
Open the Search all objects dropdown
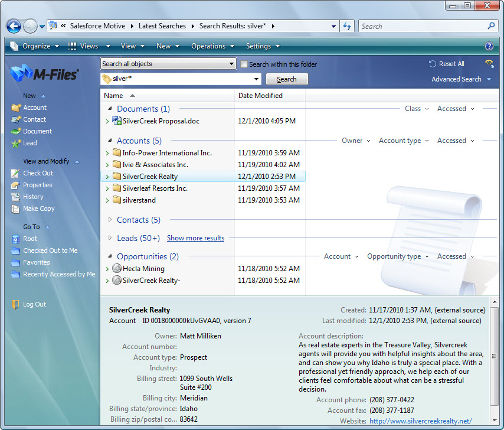pyautogui.click(x=168, y=64)
